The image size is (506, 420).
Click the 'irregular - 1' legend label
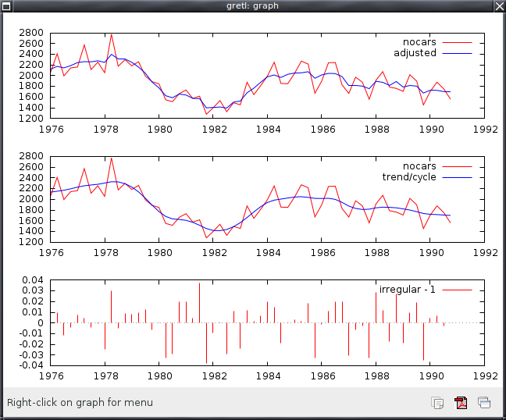[407, 290]
